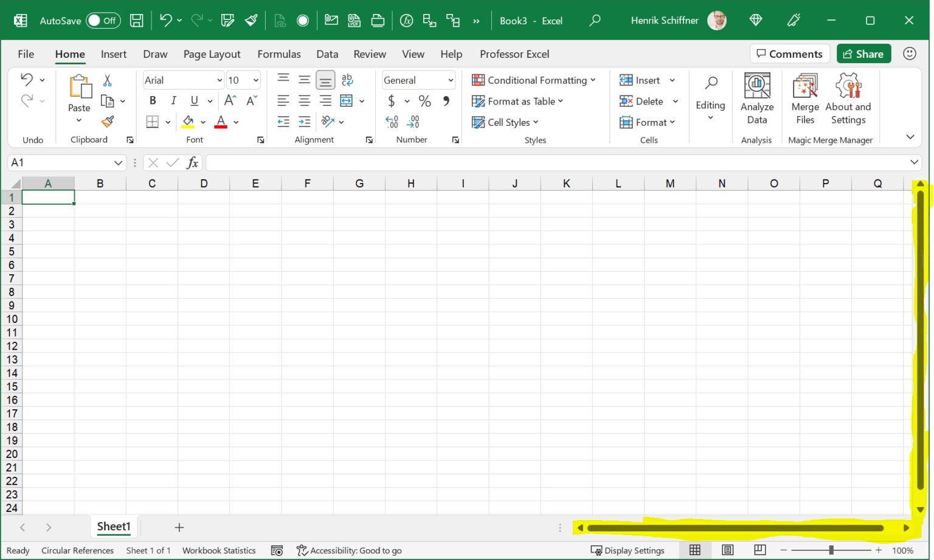The height and width of the screenshot is (560, 934).
Task: Open Analyze Data tool
Action: (757, 99)
